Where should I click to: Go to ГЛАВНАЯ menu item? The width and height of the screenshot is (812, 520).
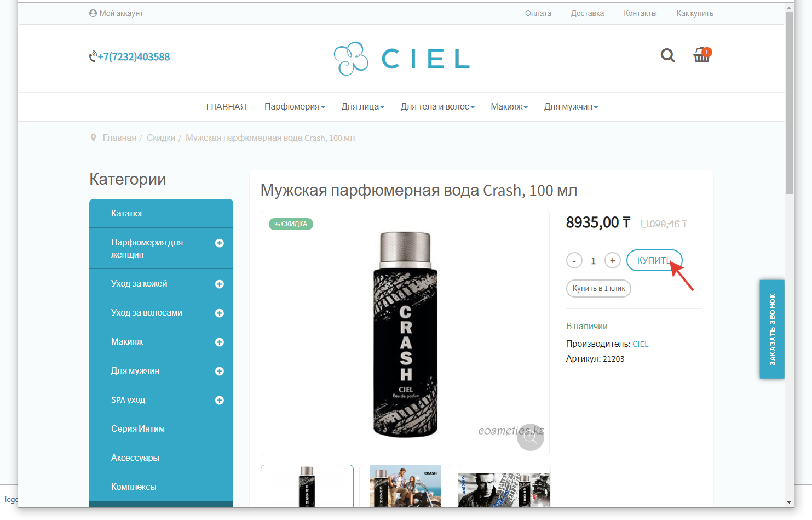click(226, 107)
